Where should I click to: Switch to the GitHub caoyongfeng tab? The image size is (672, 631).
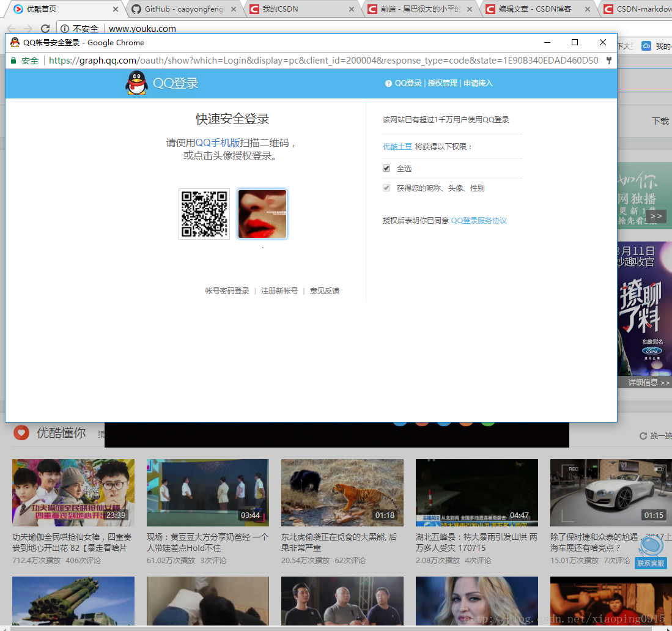(x=183, y=9)
